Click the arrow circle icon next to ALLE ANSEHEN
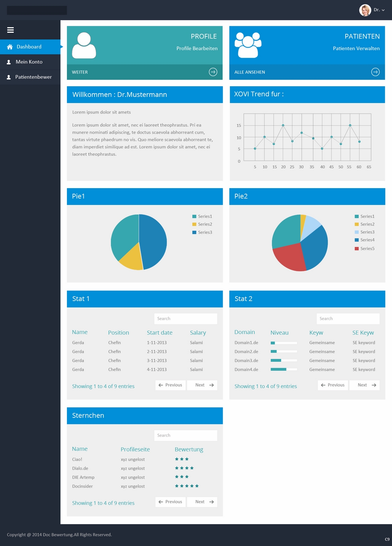 (375, 72)
